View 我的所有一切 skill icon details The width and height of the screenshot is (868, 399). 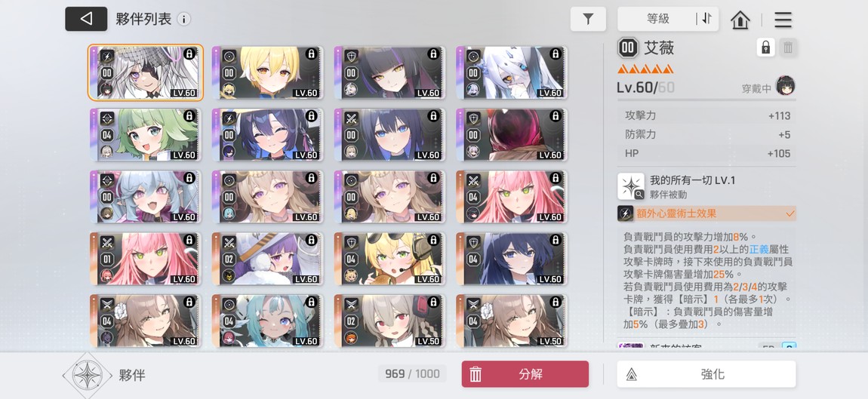click(x=631, y=186)
